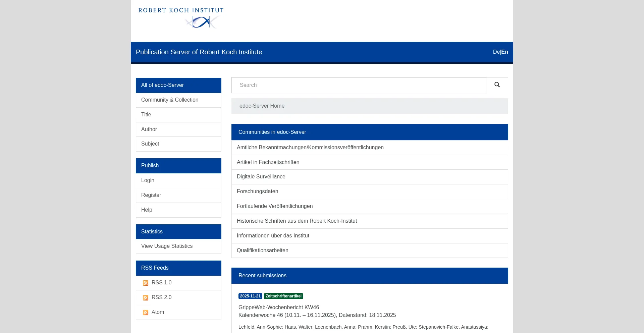The height and width of the screenshot is (333, 644).
Task: Switch language to German (De)
Action: pos(496,52)
